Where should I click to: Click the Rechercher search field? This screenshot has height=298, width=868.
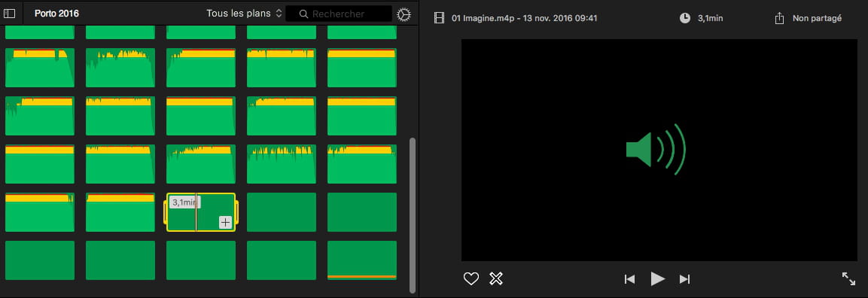coord(339,14)
